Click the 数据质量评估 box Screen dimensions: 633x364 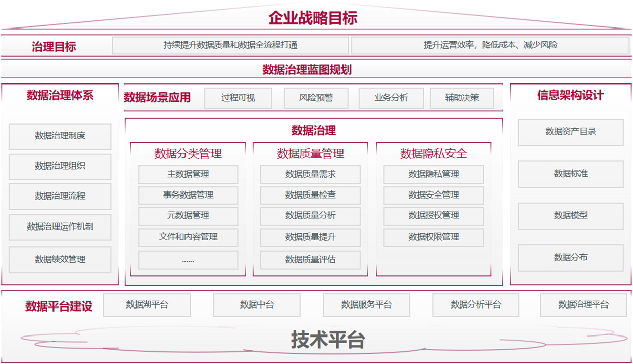pos(310,260)
